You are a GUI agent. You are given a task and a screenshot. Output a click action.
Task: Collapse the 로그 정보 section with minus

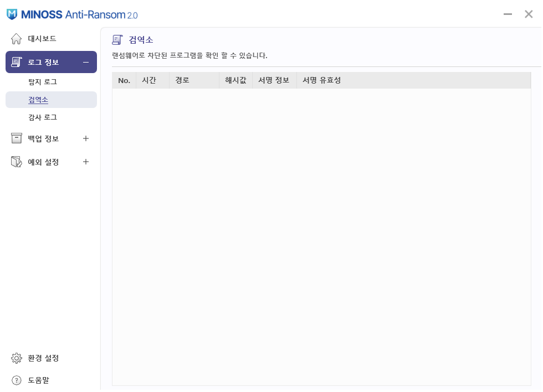[x=86, y=62]
